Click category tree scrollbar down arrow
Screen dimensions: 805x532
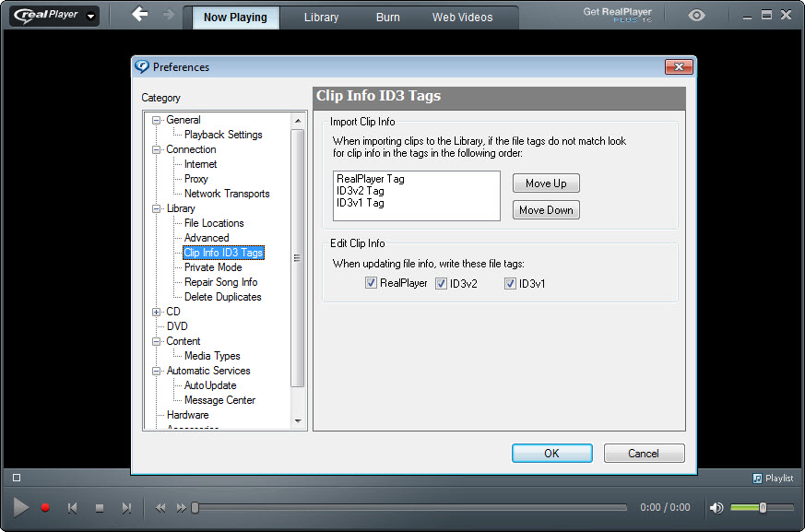point(298,421)
